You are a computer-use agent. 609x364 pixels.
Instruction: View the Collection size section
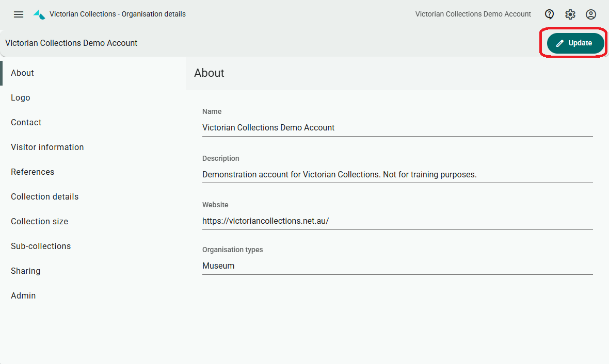click(40, 222)
